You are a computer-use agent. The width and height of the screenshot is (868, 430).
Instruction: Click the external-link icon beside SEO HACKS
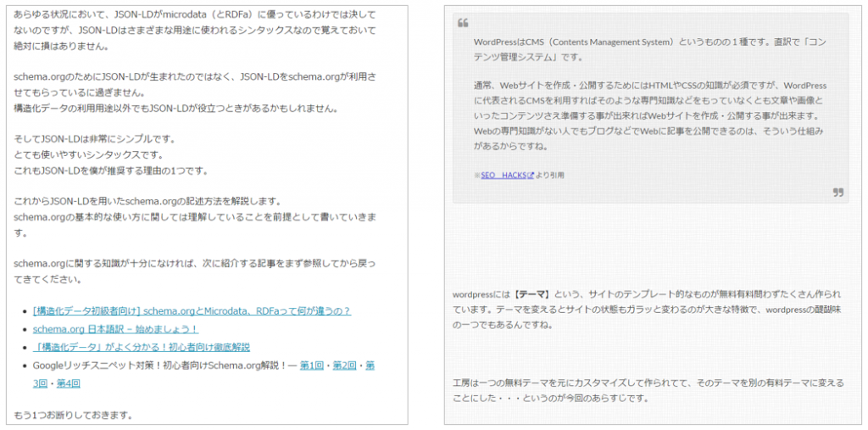(x=531, y=175)
